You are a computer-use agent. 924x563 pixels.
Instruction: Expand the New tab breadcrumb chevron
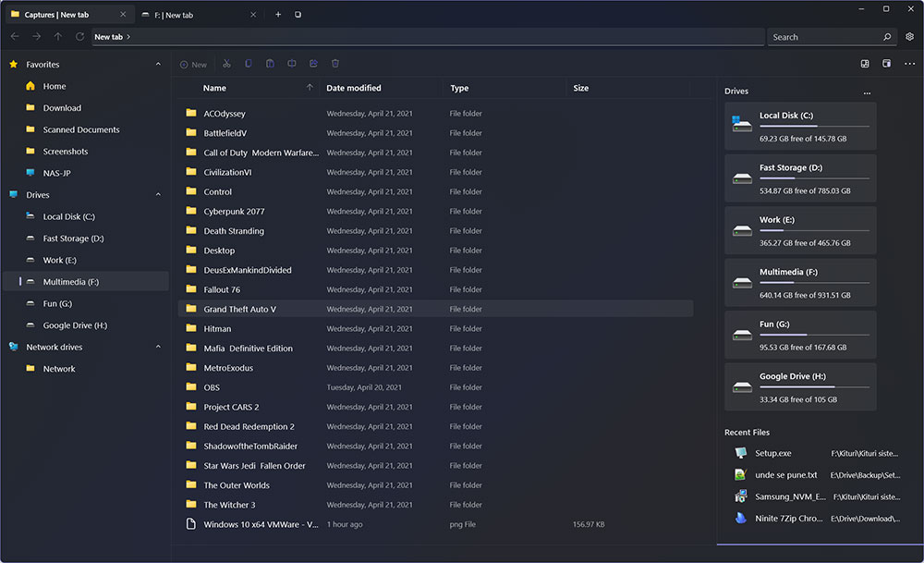[128, 37]
